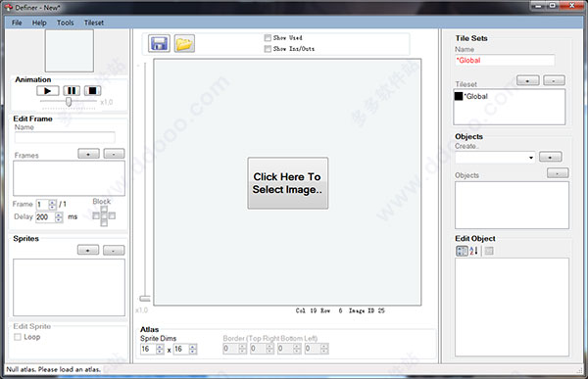Click the Click Here To Select Image button
This screenshot has height=379, width=588.
287,183
